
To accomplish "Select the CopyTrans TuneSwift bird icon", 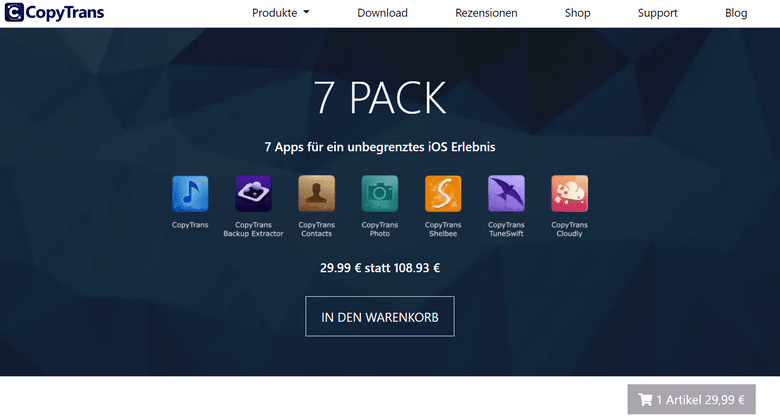I will click(x=506, y=194).
